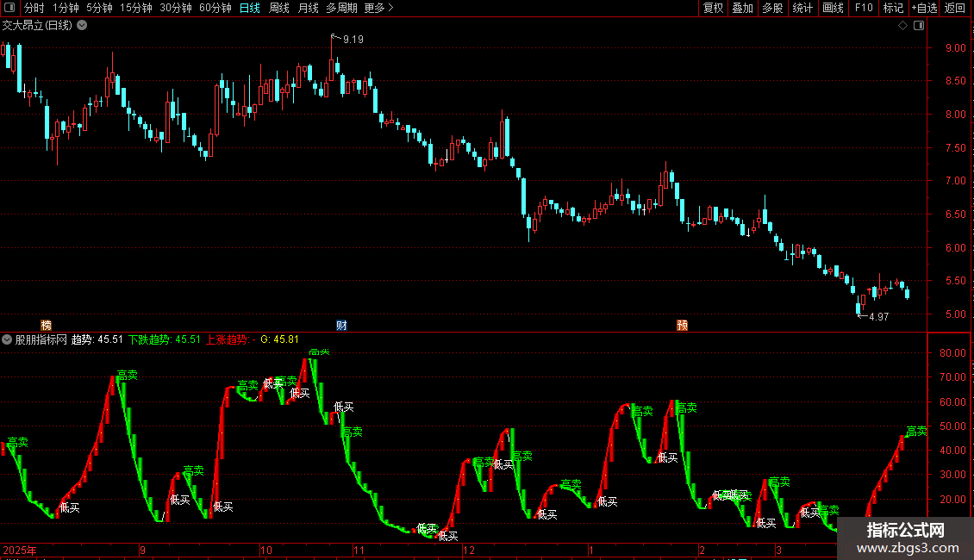Viewport: 974px width, 560px height.
Task: Click the 复权 adjustment button
Action: click(x=713, y=8)
